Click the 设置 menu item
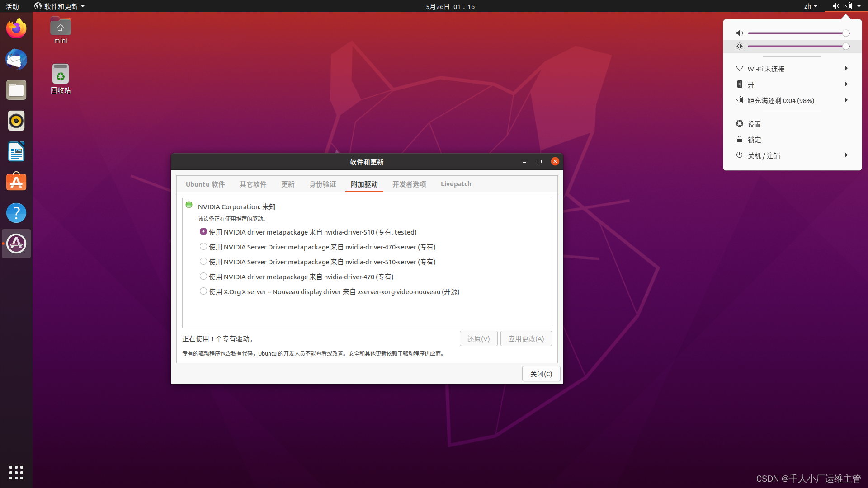This screenshot has height=488, width=868. 755,123
